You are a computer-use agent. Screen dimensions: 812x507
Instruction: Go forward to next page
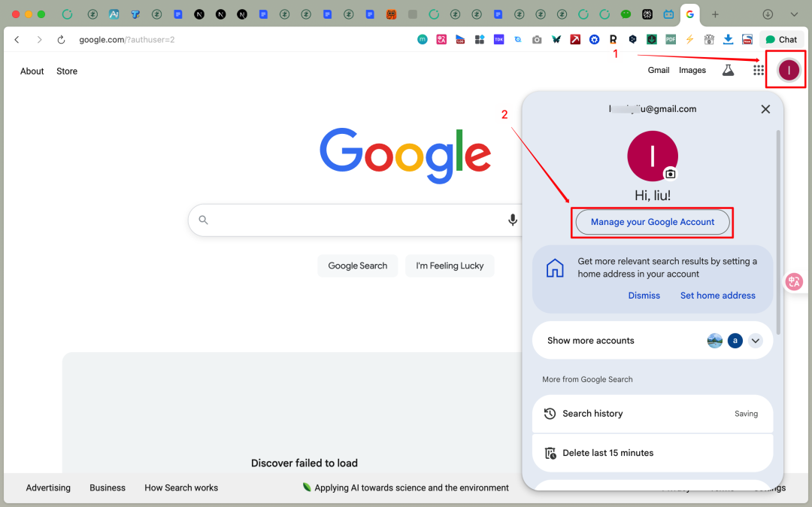39,40
